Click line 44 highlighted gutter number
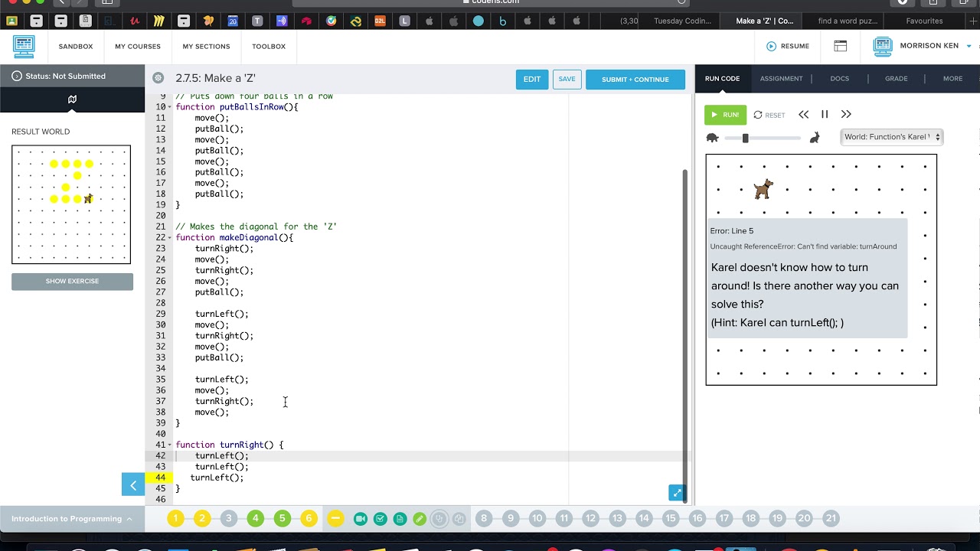 pos(160,478)
